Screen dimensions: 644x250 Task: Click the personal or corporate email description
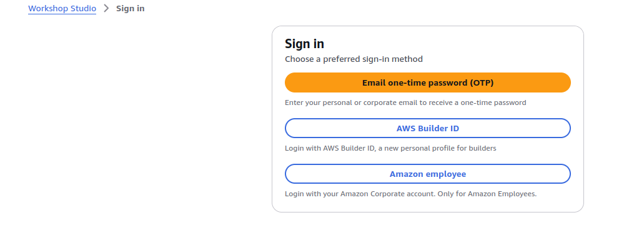pyautogui.click(x=405, y=102)
